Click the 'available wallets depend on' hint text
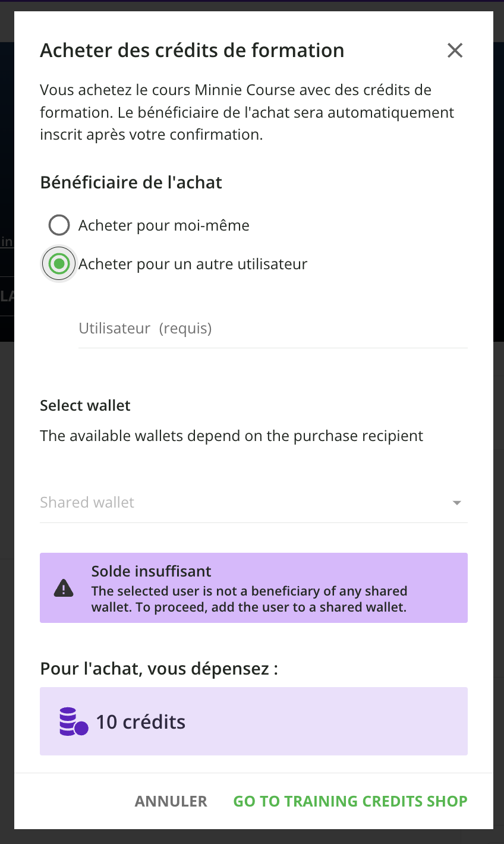Viewport: 504px width, 844px height. click(x=231, y=436)
